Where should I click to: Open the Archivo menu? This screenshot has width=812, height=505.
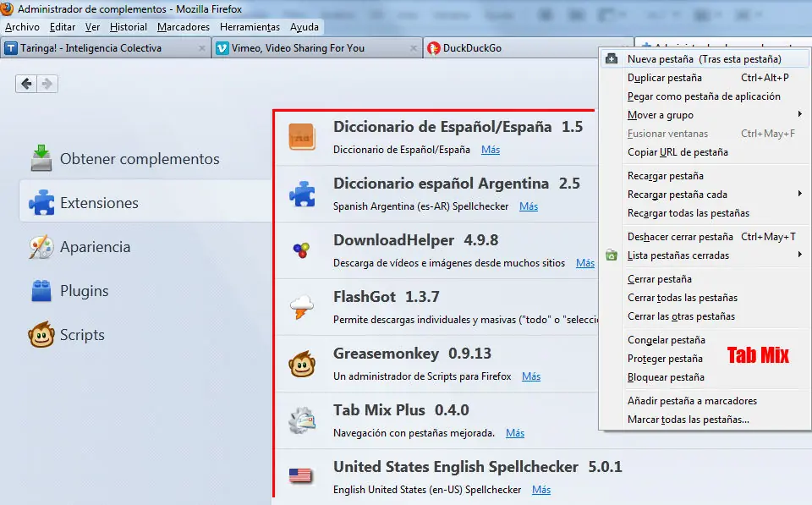[22, 27]
